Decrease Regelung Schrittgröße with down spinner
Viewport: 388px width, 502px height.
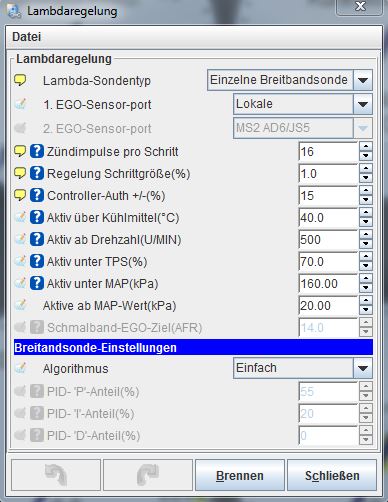tap(366, 178)
